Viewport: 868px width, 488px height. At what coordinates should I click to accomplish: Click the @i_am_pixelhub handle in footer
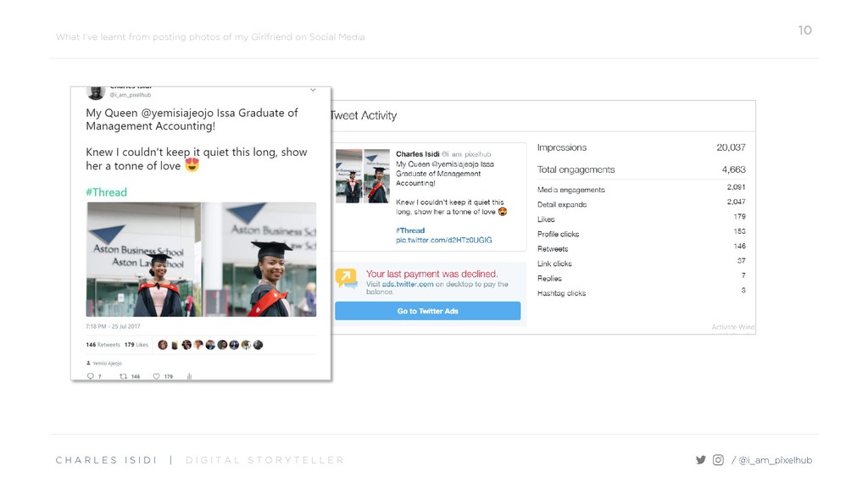tap(775, 460)
